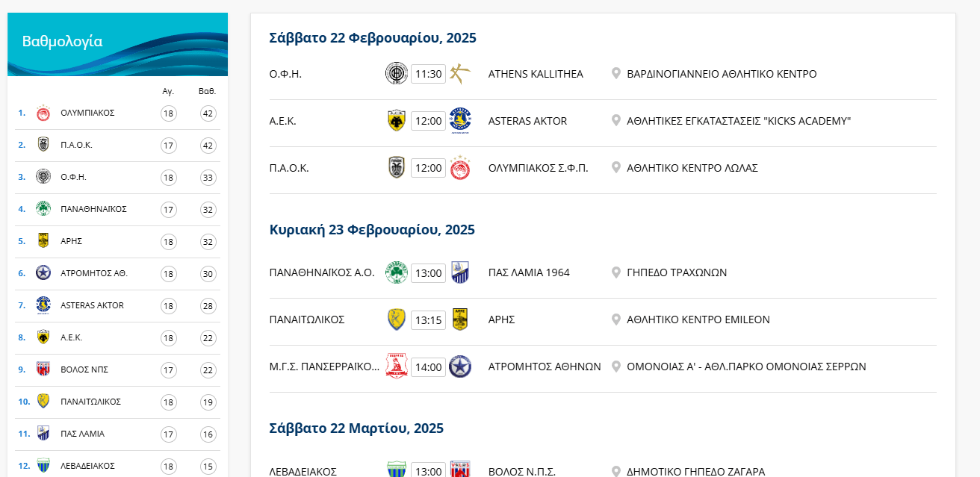This screenshot has height=477, width=980.
Task: Open the 14:00 Panserraikos match time box
Action: tap(428, 367)
